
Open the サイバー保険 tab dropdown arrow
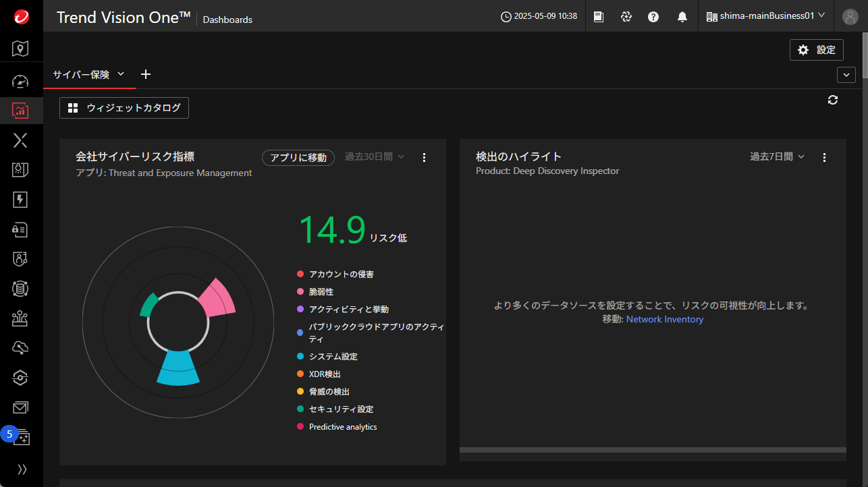(121, 74)
